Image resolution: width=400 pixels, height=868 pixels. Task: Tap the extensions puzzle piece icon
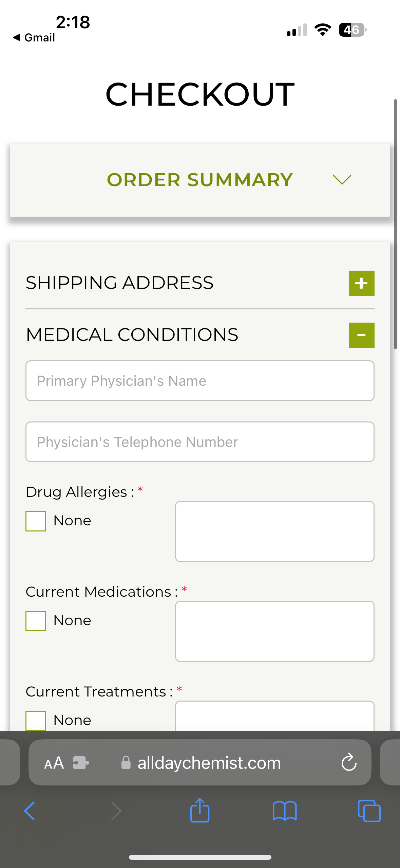click(x=81, y=763)
